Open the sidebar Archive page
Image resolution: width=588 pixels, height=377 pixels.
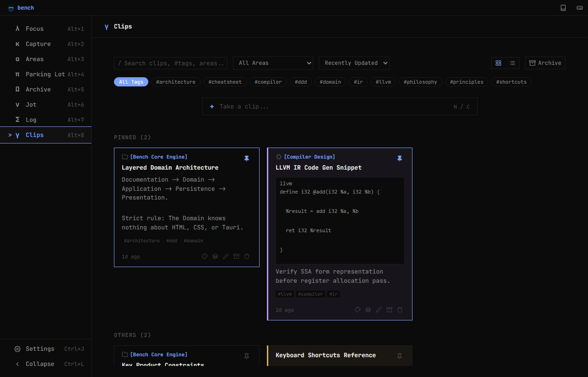click(46, 90)
